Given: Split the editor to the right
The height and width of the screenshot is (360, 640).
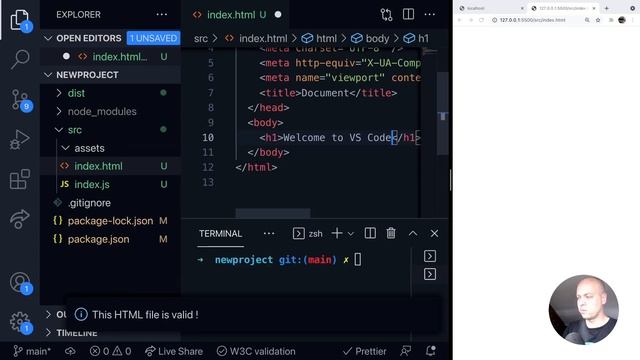Looking at the screenshot, I should point(408,14).
